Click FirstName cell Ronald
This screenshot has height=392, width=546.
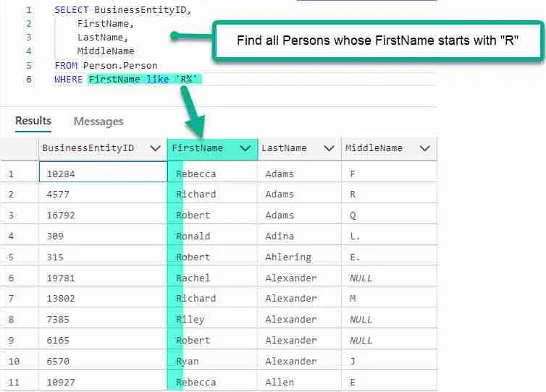(x=213, y=236)
